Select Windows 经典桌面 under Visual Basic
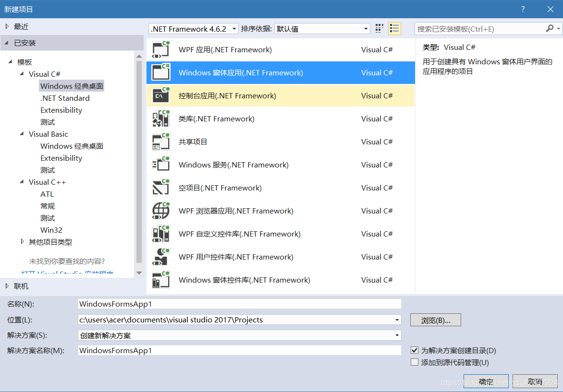Screen dimensions: 563x392 point(72,146)
